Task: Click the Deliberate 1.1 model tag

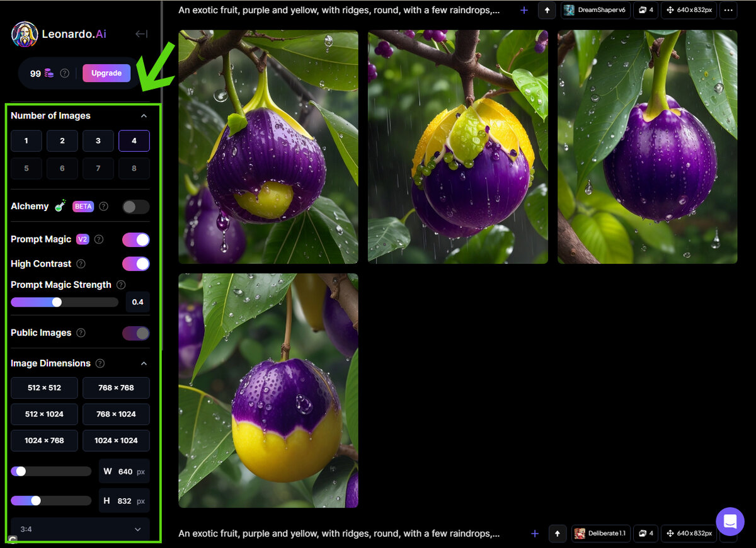Action: tap(600, 534)
